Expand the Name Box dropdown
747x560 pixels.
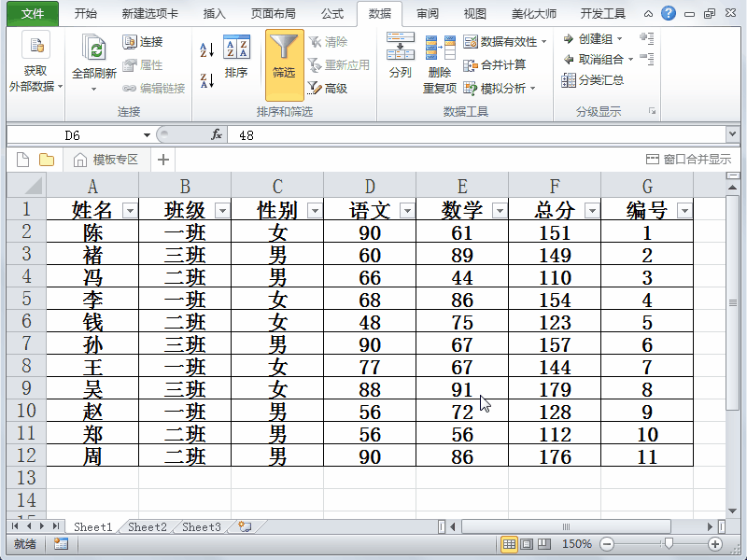coord(147,135)
